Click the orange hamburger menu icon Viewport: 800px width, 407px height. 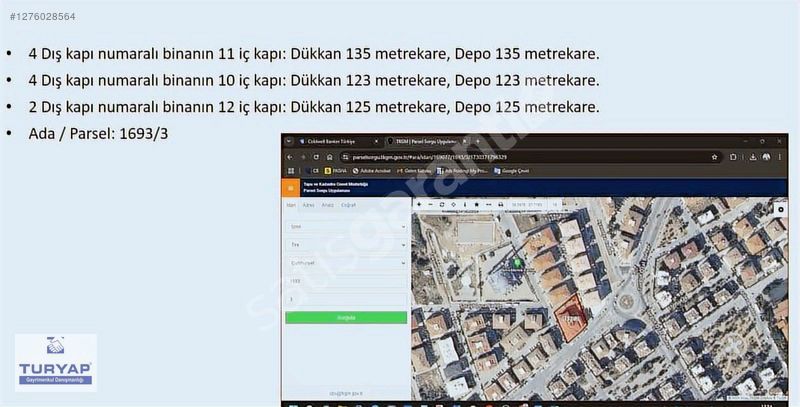coord(290,186)
